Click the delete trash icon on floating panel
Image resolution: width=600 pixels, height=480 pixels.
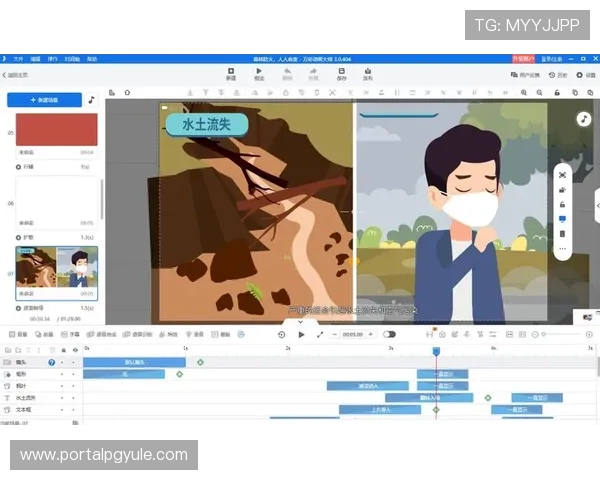(562, 233)
